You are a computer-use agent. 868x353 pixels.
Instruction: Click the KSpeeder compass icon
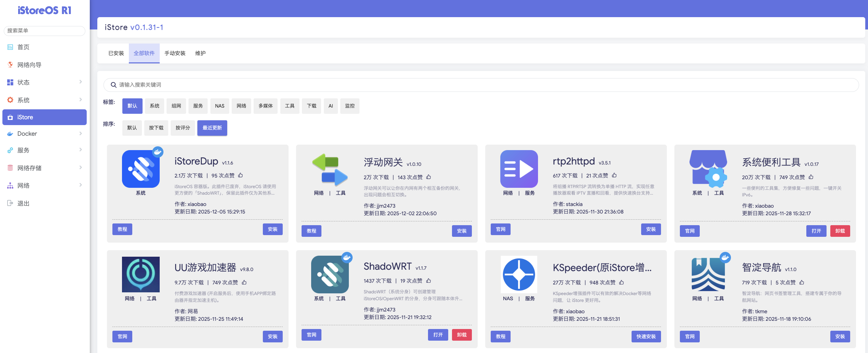coord(519,274)
